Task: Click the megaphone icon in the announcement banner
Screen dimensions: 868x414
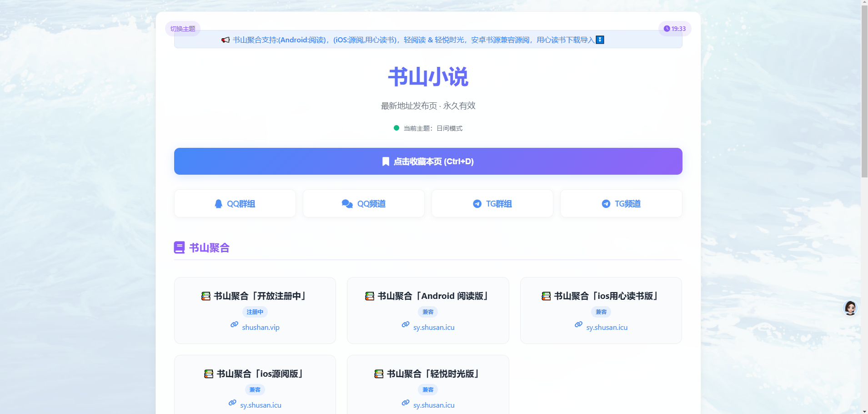Action: [x=226, y=40]
